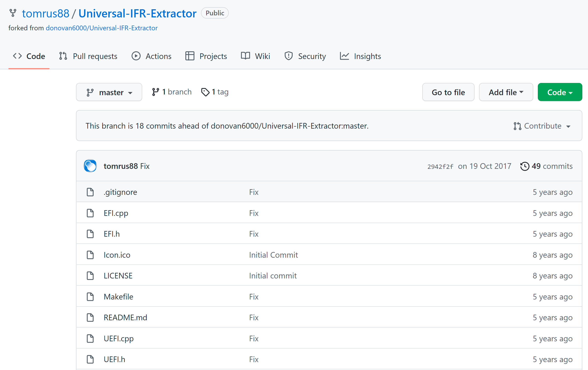Click the file icon for LICENSE
The image size is (588, 370).
tap(90, 276)
